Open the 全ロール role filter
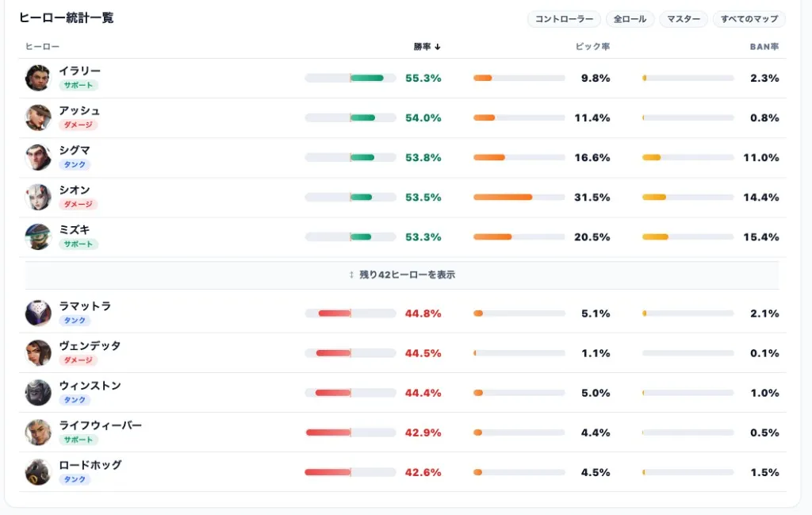This screenshot has height=515, width=812. click(630, 19)
